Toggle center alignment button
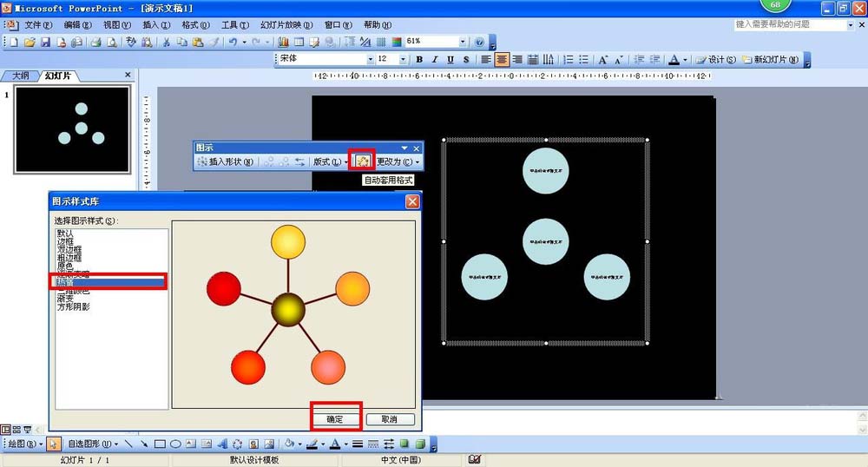The width and height of the screenshot is (868, 467). pyautogui.click(x=502, y=59)
